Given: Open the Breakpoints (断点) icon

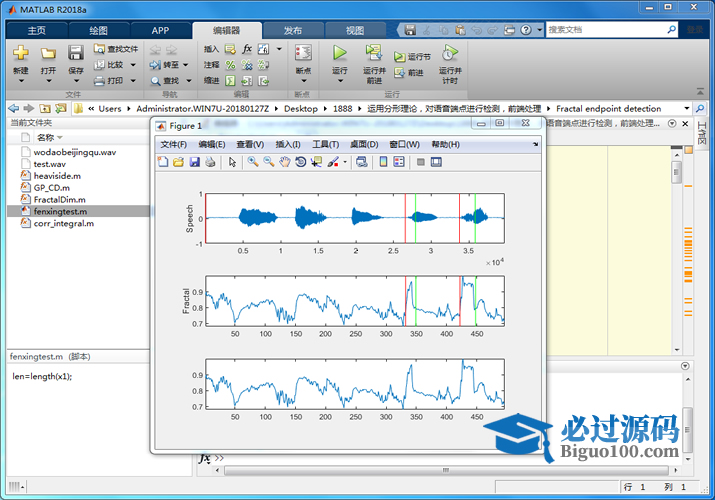Looking at the screenshot, I should pyautogui.click(x=303, y=53).
